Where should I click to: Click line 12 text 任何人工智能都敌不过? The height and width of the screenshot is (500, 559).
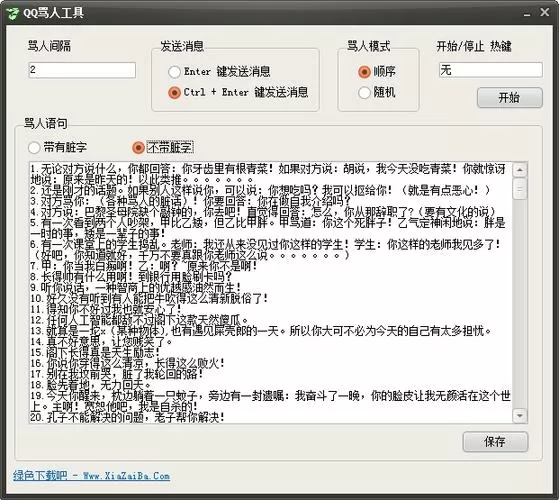coord(139,320)
